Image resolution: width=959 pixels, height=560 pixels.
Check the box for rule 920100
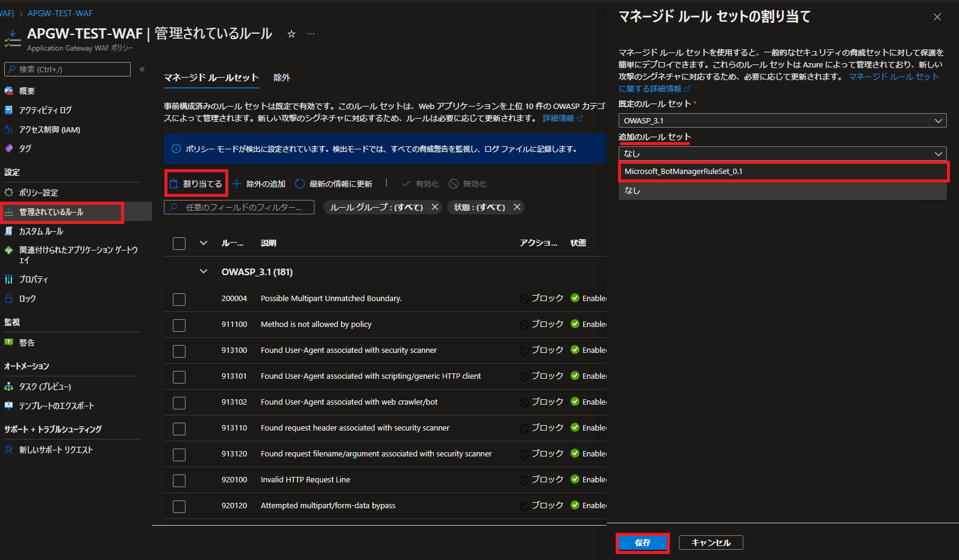[179, 481]
